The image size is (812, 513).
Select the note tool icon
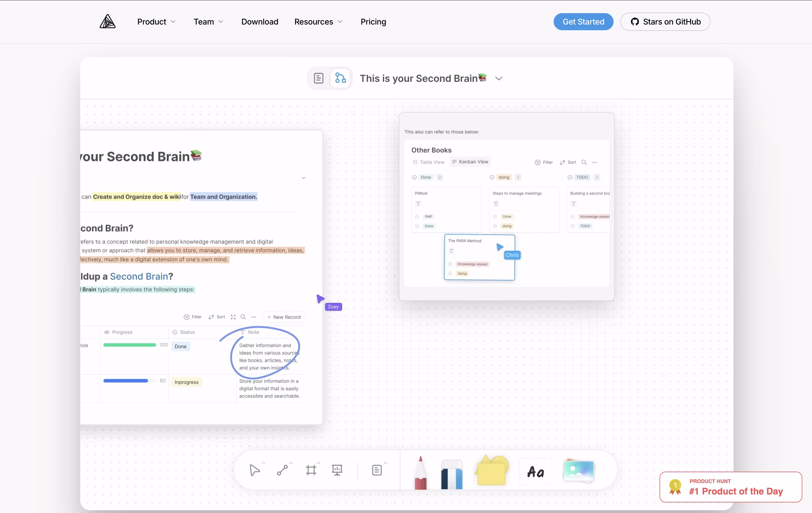[377, 470]
